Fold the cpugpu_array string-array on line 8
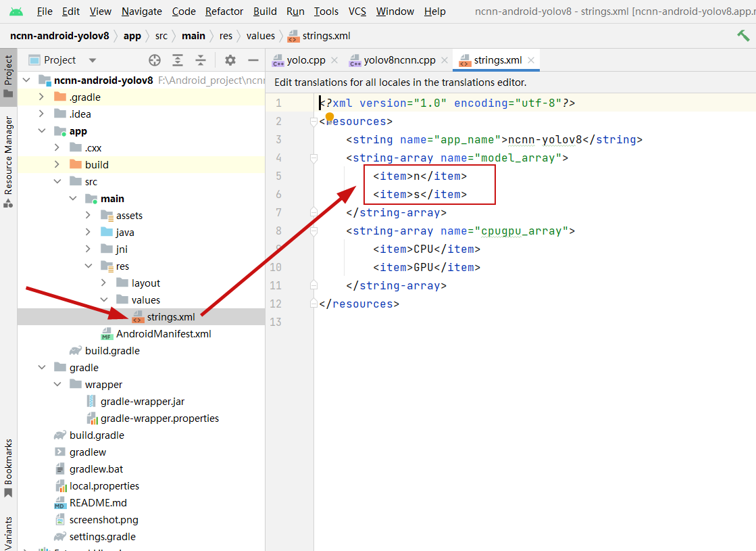Screen dimensions: 756x551 point(313,231)
